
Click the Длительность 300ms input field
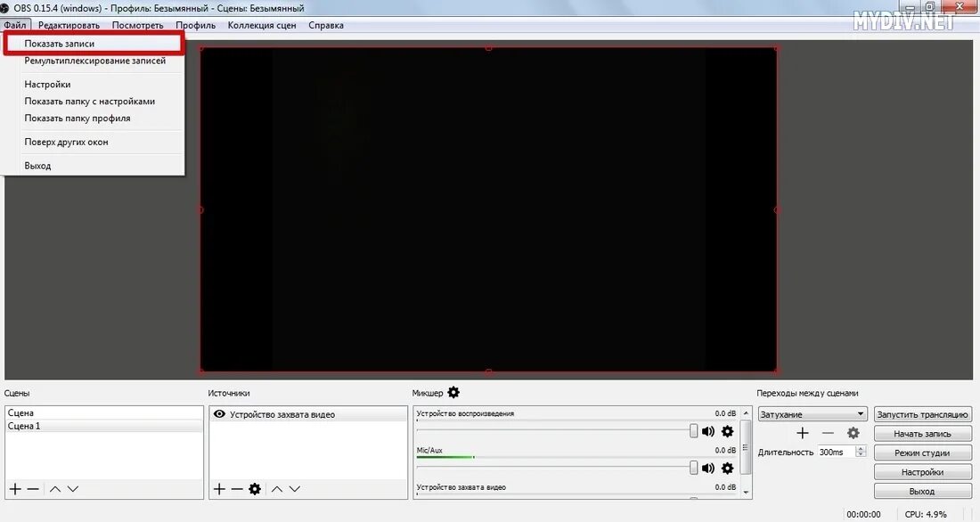click(837, 452)
